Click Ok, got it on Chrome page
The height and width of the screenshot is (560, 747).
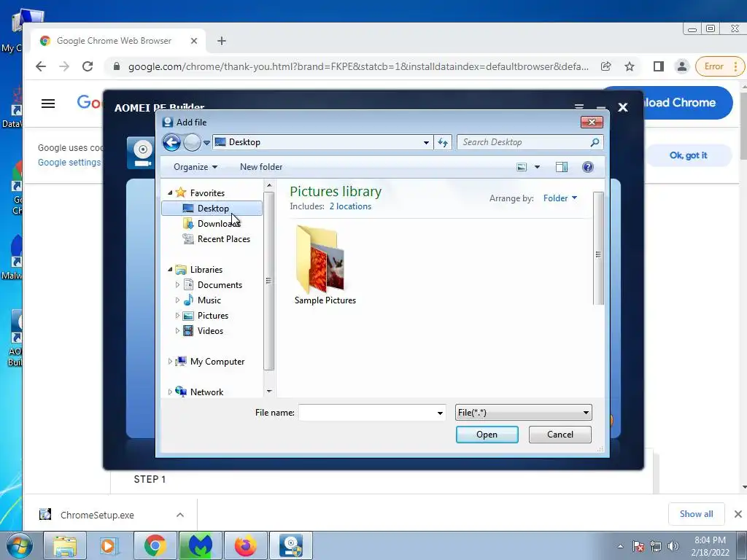[x=688, y=155]
